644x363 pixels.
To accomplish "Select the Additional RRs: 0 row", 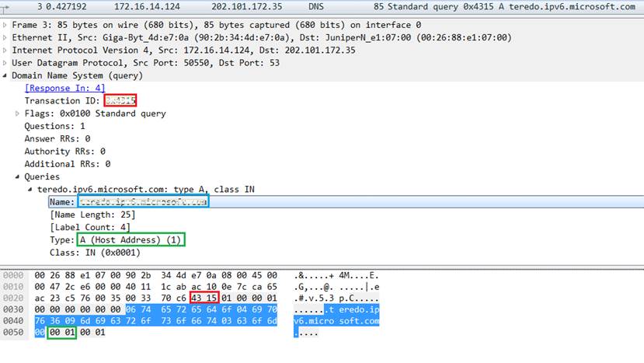I will coord(67,164).
